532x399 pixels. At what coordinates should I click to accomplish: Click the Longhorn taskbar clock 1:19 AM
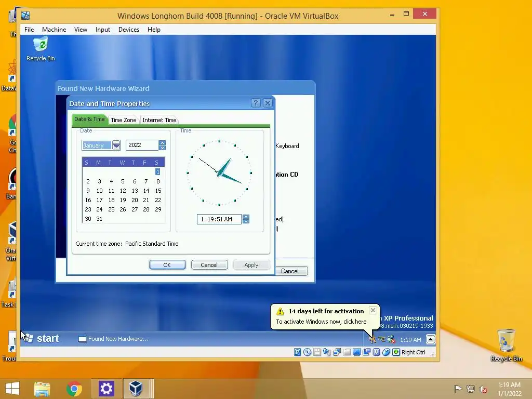point(410,340)
